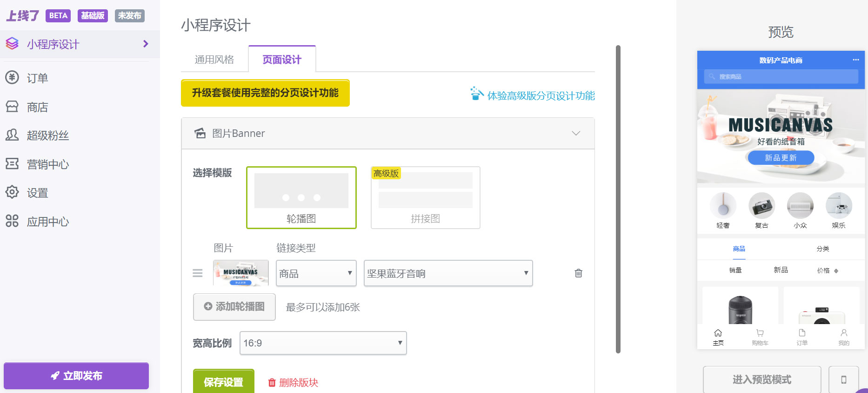Delete the banner image with trash icon
Viewport: 868px width, 393px height.
click(579, 273)
